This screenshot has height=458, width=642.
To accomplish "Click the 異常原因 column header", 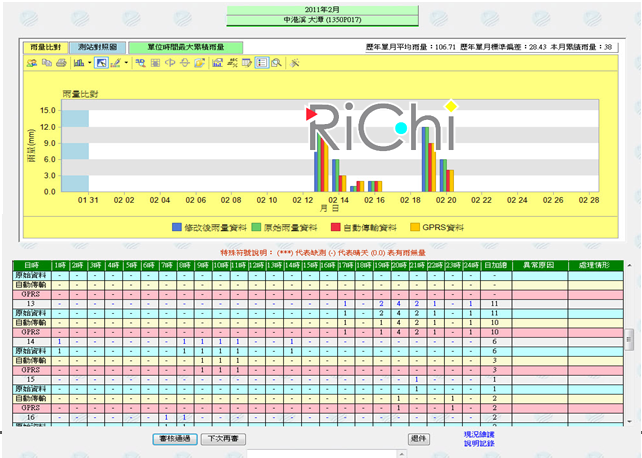I will coord(539,266).
